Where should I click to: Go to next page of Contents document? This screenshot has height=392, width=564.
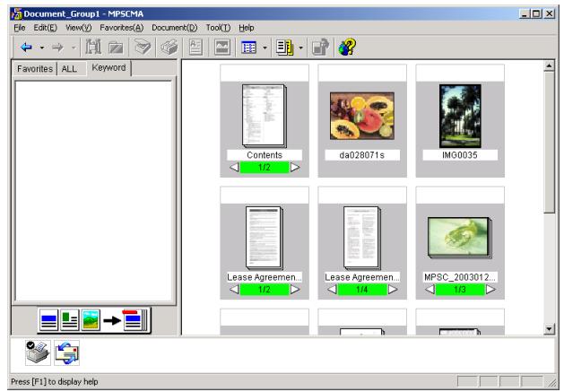[295, 168]
